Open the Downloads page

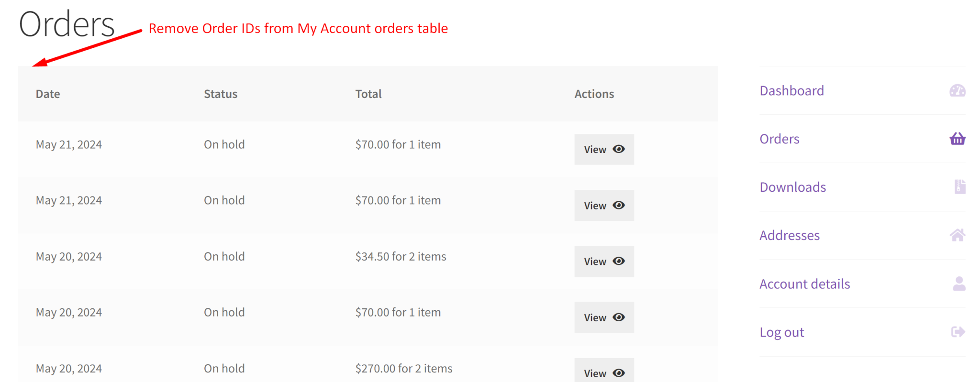coord(792,186)
